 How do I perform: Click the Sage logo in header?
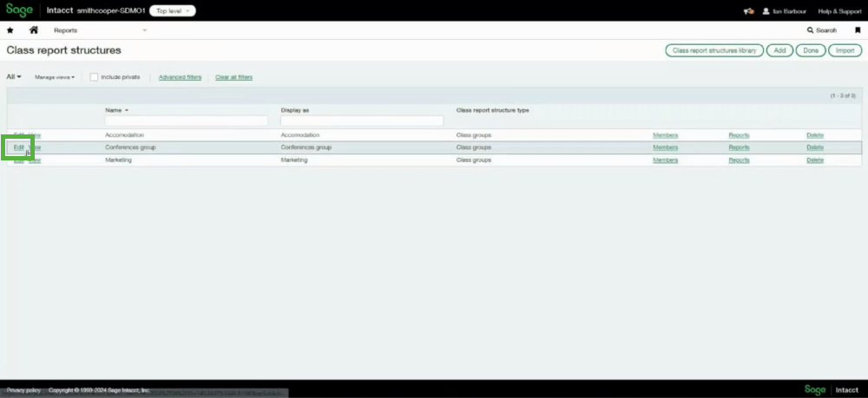[19, 10]
